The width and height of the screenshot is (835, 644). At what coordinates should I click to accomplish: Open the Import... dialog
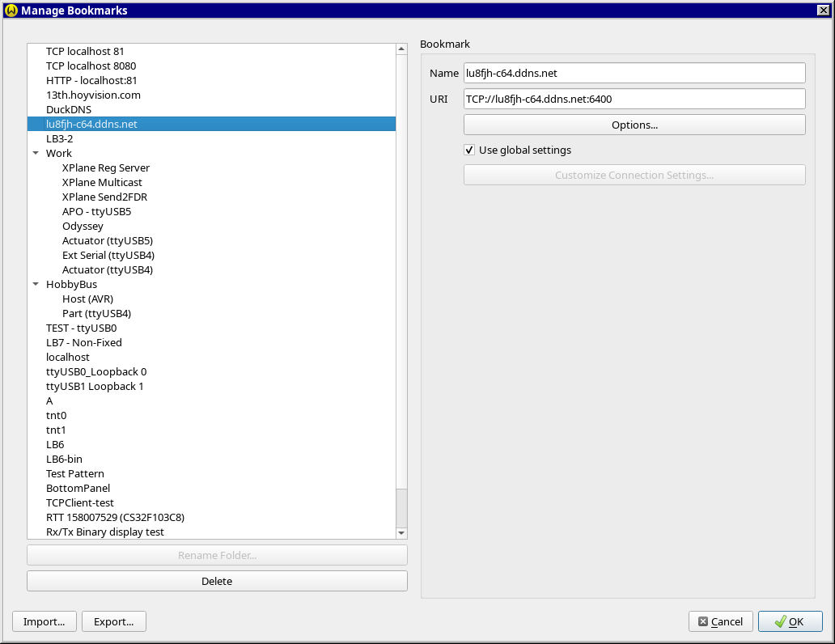pyautogui.click(x=45, y=621)
